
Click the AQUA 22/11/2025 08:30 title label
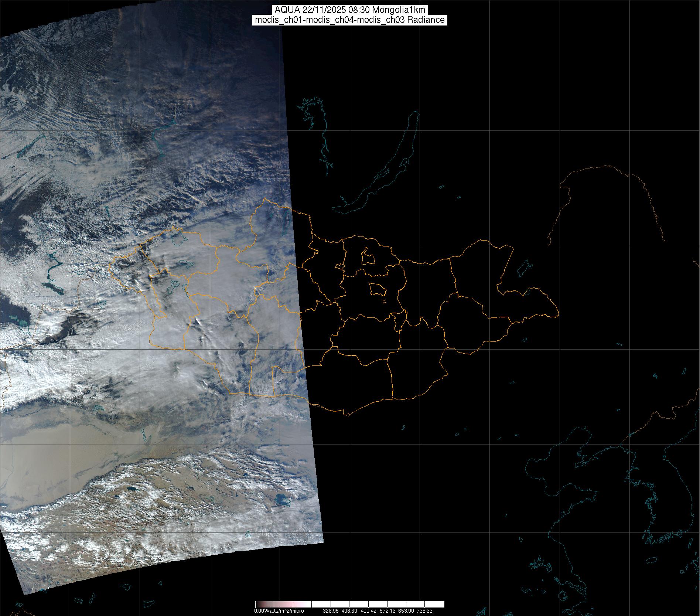350,10
